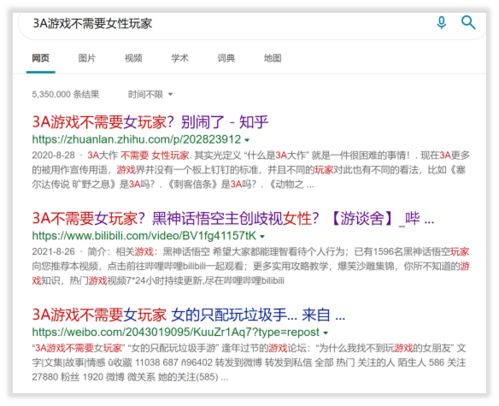Image resolution: width=499 pixels, height=406 pixels.
Task: Select the 网页 tab
Action: pyautogui.click(x=41, y=58)
